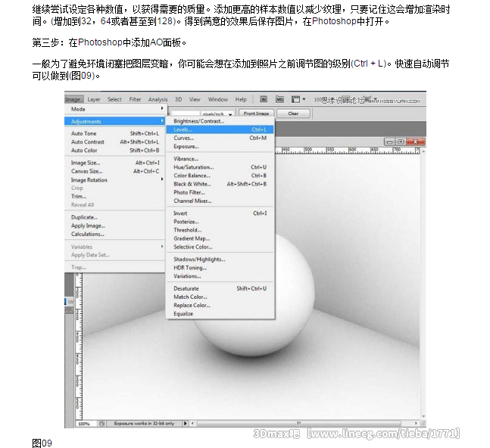The image size is (490, 448).
Task: Open the Select menu
Action: (x=114, y=99)
